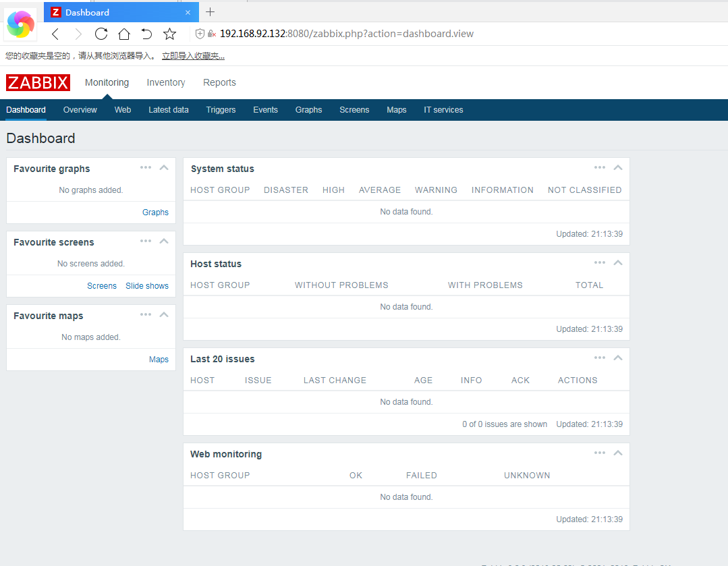Select the Dashboard submenu tab
This screenshot has width=728, height=566.
26,110
